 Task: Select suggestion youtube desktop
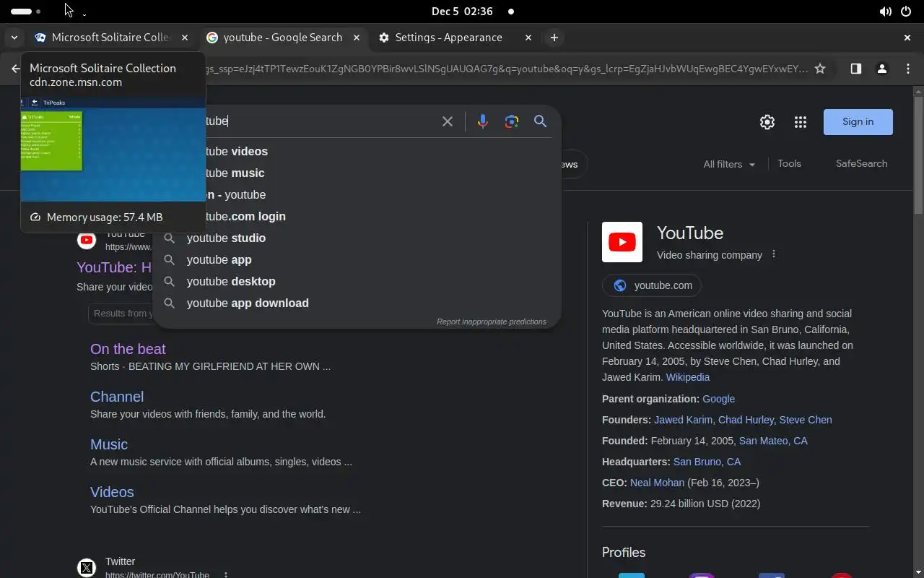(231, 281)
